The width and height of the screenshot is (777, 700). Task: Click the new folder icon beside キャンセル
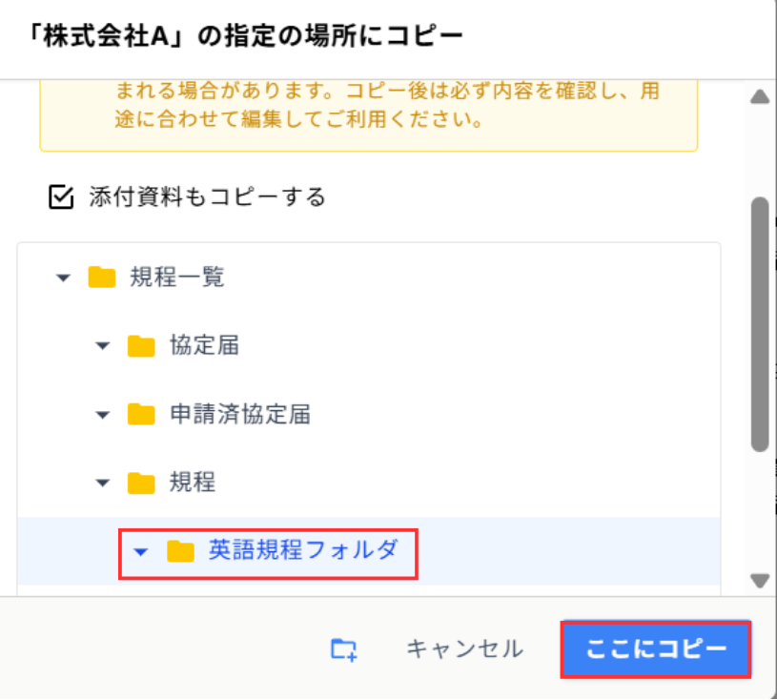pos(343,649)
